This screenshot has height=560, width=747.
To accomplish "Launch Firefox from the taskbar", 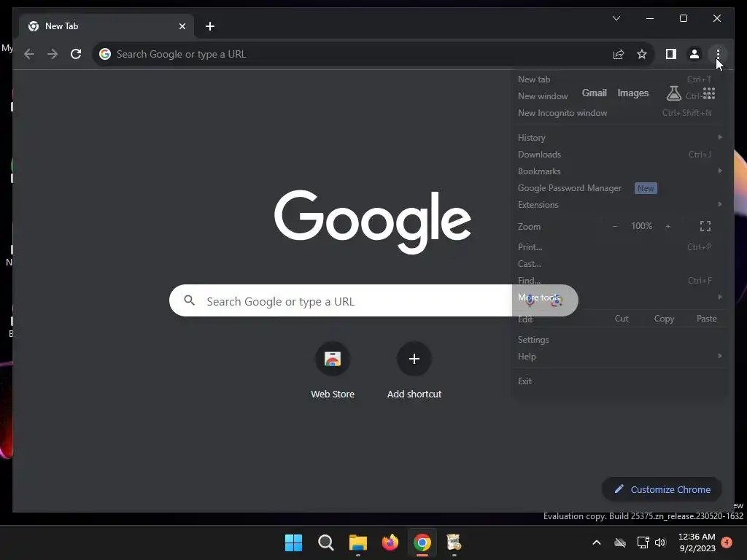I will (x=390, y=542).
